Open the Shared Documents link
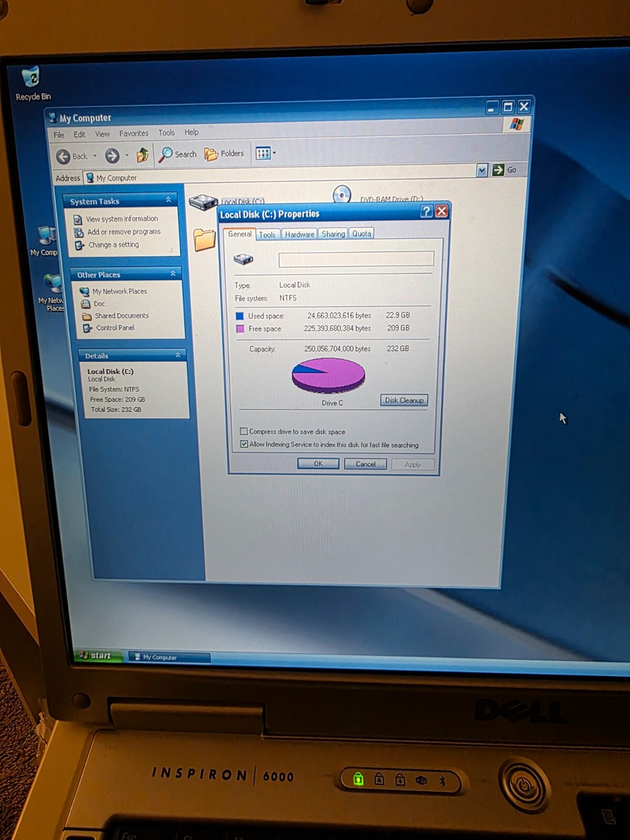 click(x=122, y=316)
